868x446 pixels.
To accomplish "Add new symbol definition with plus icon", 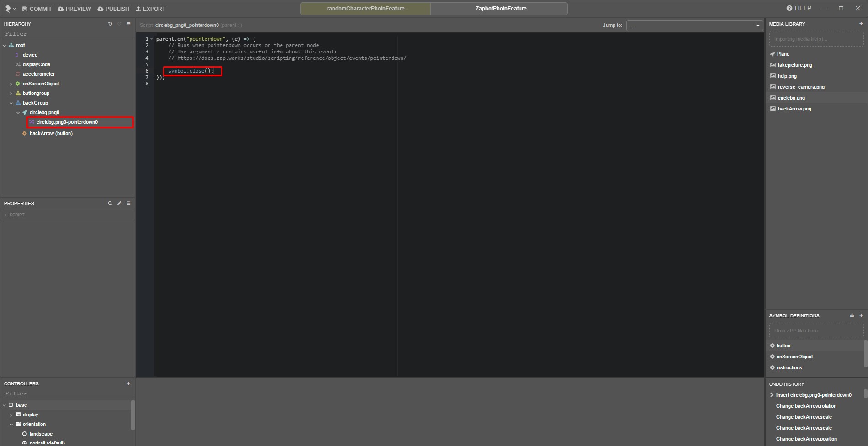I will coord(861,315).
